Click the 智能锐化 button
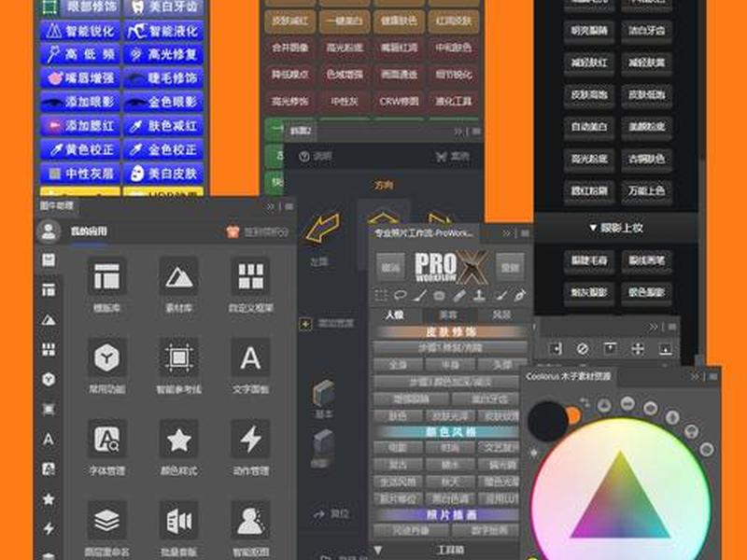Image resolution: width=747 pixels, height=560 pixels. pyautogui.click(x=80, y=32)
